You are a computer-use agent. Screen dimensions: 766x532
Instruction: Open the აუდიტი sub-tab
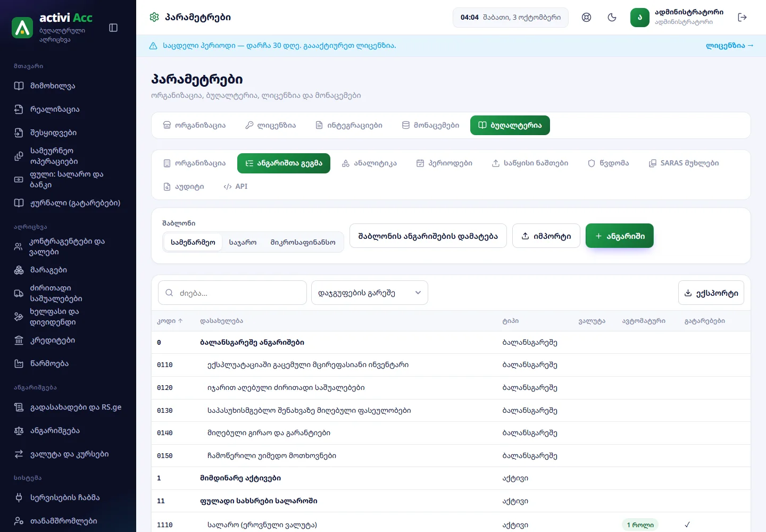pyautogui.click(x=184, y=187)
